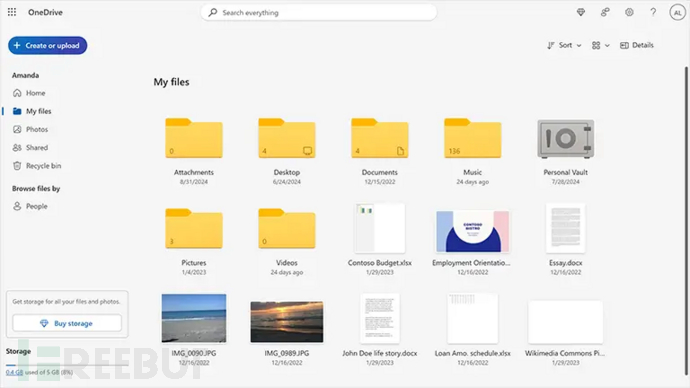Click the IMG_0989.JPG file name
Screen dimensions: 690x388
pos(287,353)
